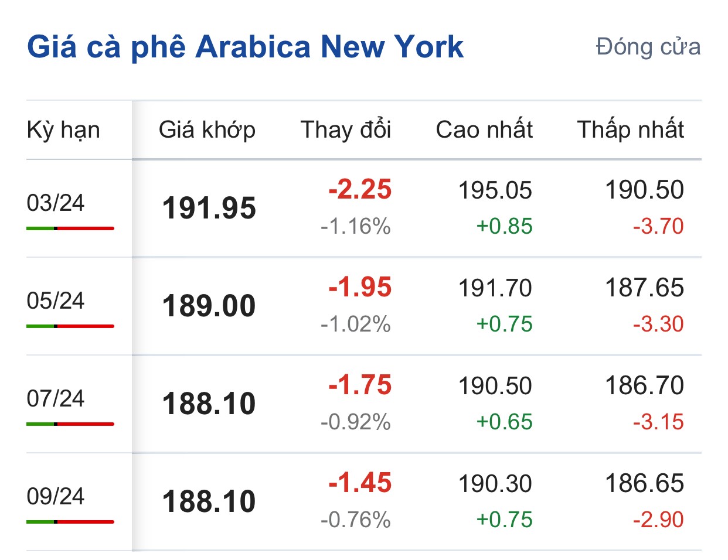
Task: Click the range bar under 03/24
Action: pyautogui.click(x=70, y=228)
